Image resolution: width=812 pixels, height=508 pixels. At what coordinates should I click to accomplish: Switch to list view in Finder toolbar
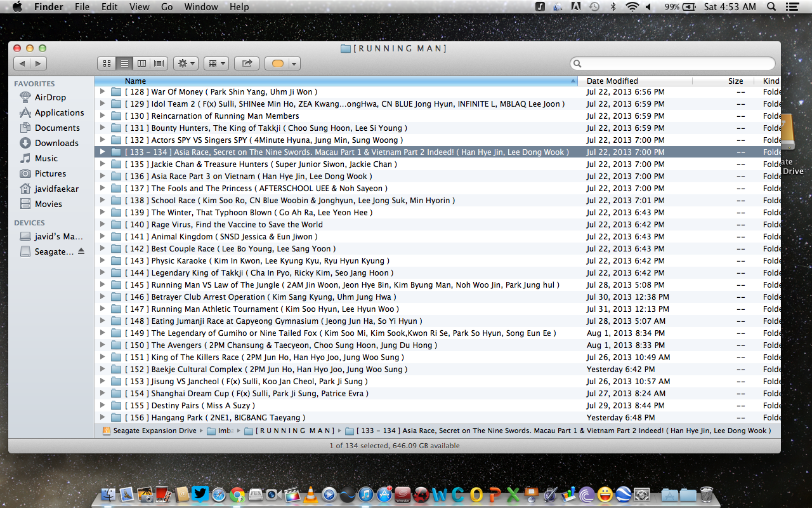[x=124, y=63]
